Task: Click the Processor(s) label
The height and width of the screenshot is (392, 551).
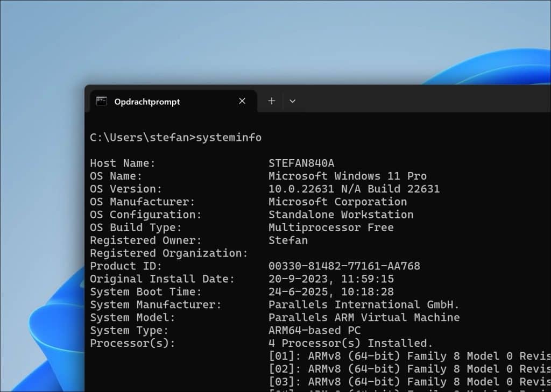Action: 132,343
